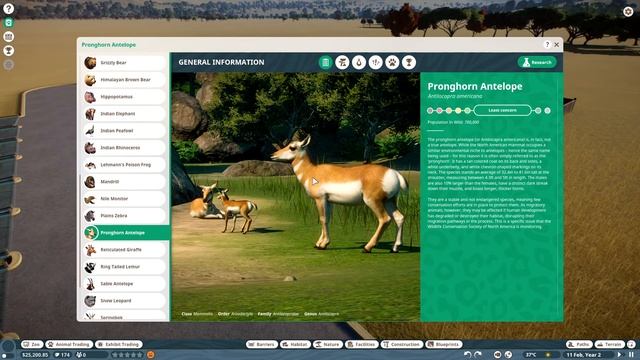
Task: Open the Nature build menu
Action: coord(328,344)
